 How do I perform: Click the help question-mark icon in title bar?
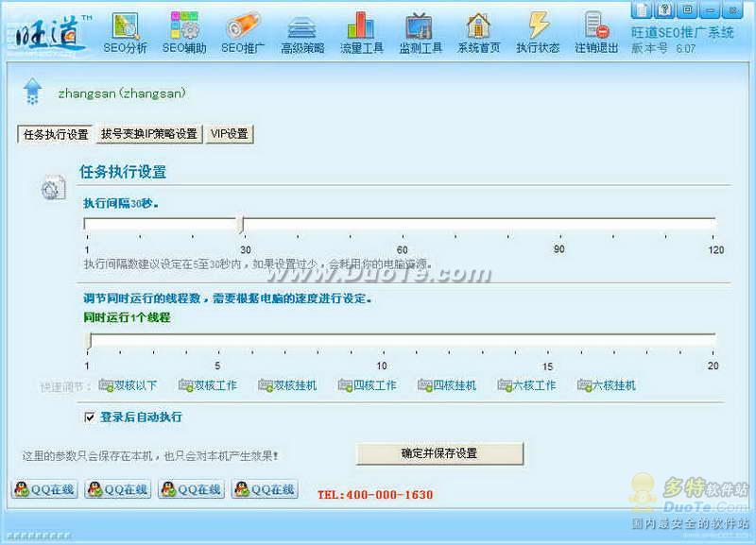coord(664,10)
